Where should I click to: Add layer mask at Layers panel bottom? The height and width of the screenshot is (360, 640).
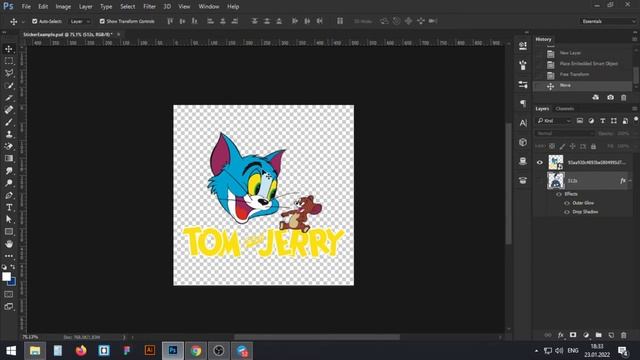[x=573, y=335]
